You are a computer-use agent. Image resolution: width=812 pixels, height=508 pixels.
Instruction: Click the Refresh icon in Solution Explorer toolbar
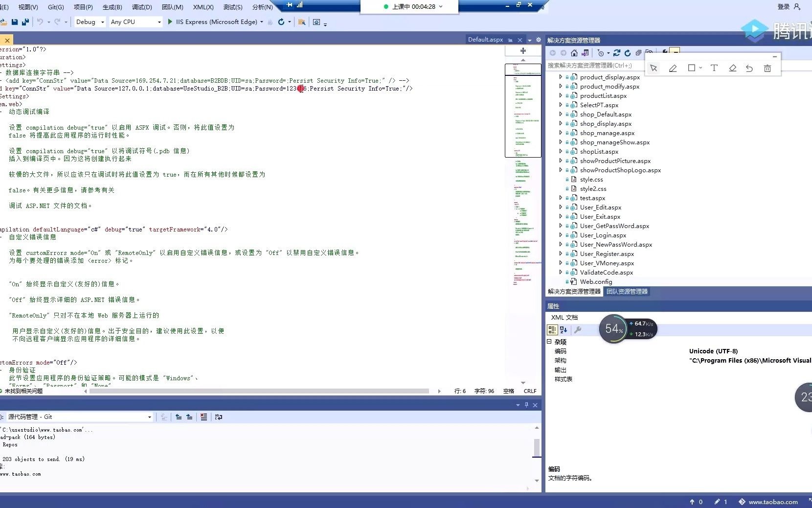pyautogui.click(x=628, y=53)
